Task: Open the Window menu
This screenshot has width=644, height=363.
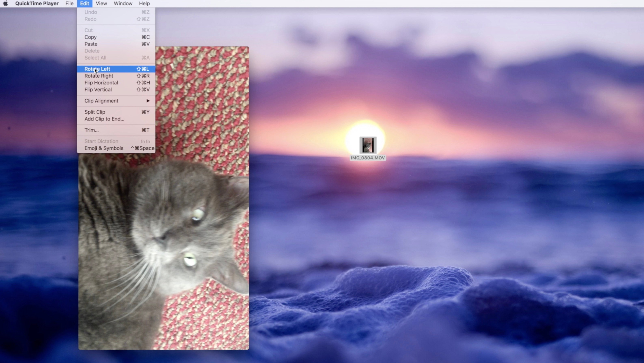Action: tap(123, 3)
